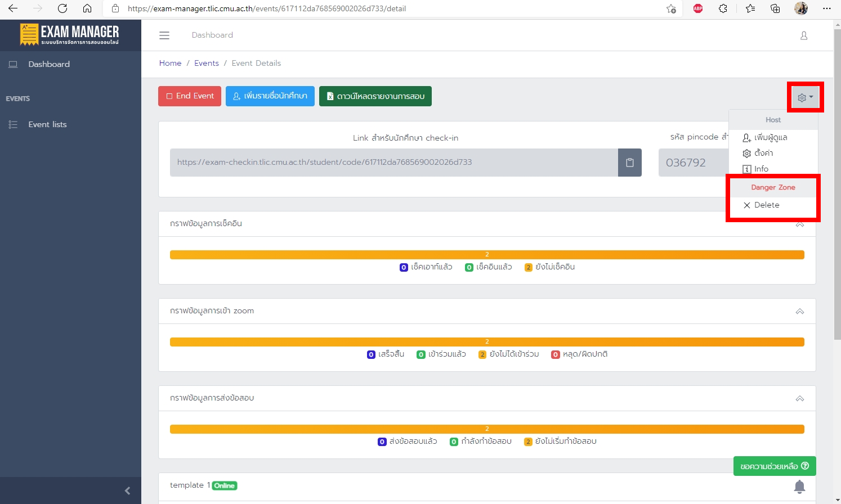The width and height of the screenshot is (841, 504).
Task: Collapse the zoom join graph panel
Action: [800, 312]
